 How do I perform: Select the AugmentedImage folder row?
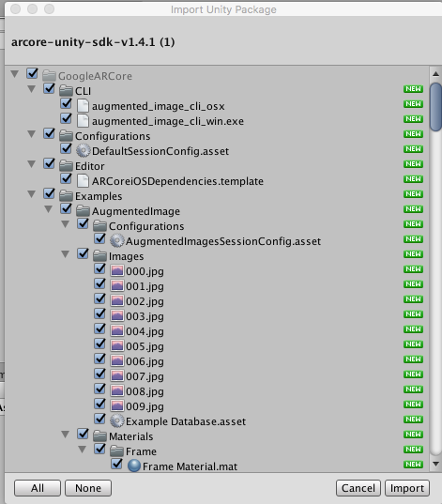[218, 211]
